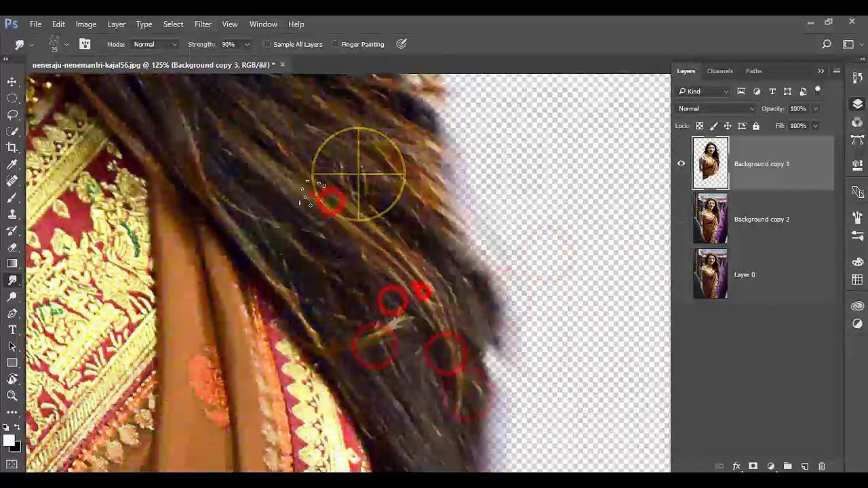The height and width of the screenshot is (488, 868).
Task: Select the Rectangle shape tool
Action: (12, 363)
